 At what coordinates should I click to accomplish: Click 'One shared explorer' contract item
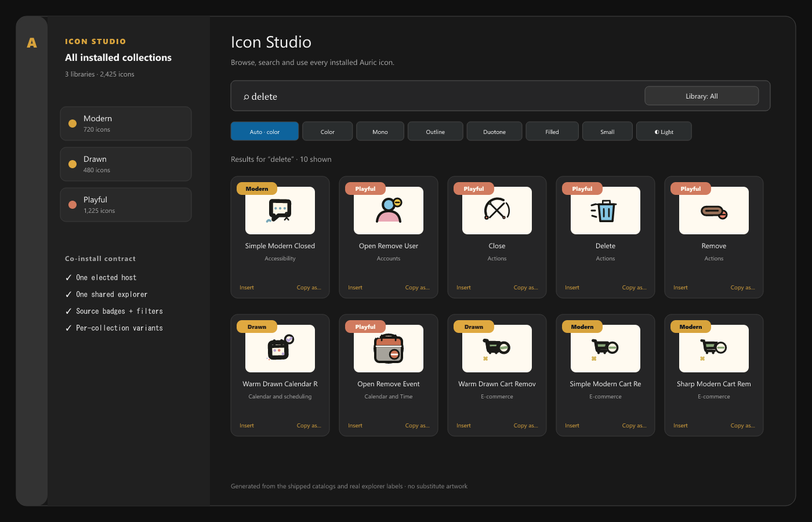(106, 295)
